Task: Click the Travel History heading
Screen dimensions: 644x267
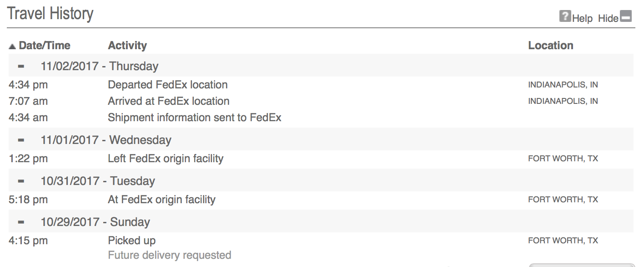Action: (x=50, y=14)
